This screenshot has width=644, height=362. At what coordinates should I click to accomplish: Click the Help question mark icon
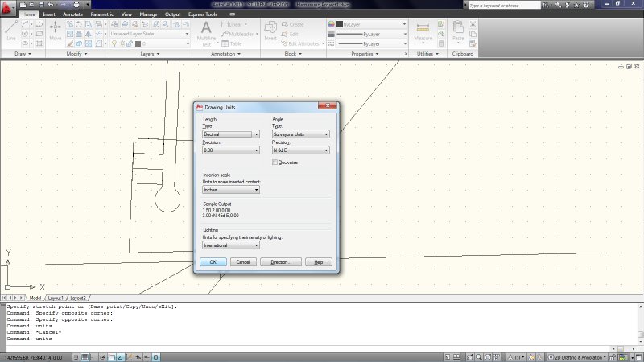click(x=586, y=5)
